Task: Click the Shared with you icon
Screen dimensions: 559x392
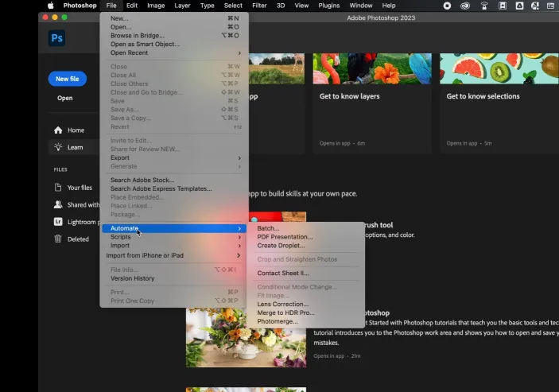Action: pyautogui.click(x=58, y=204)
